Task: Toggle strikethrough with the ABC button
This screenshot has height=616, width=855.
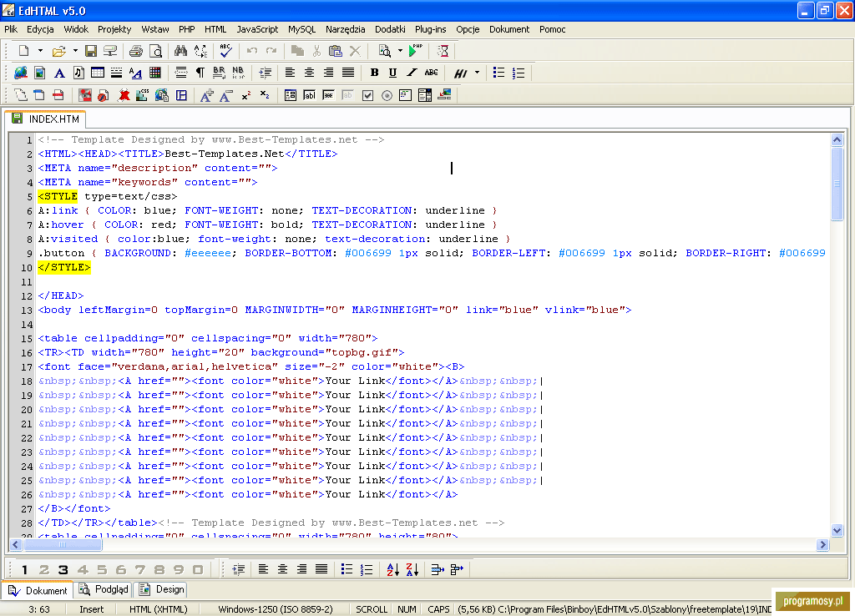Action: 432,73
